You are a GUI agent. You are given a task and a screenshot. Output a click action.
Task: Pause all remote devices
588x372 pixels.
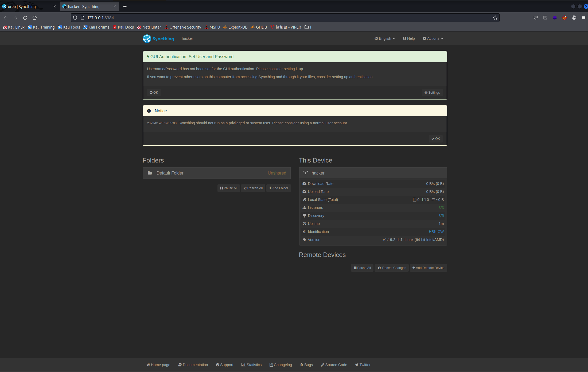(362, 268)
